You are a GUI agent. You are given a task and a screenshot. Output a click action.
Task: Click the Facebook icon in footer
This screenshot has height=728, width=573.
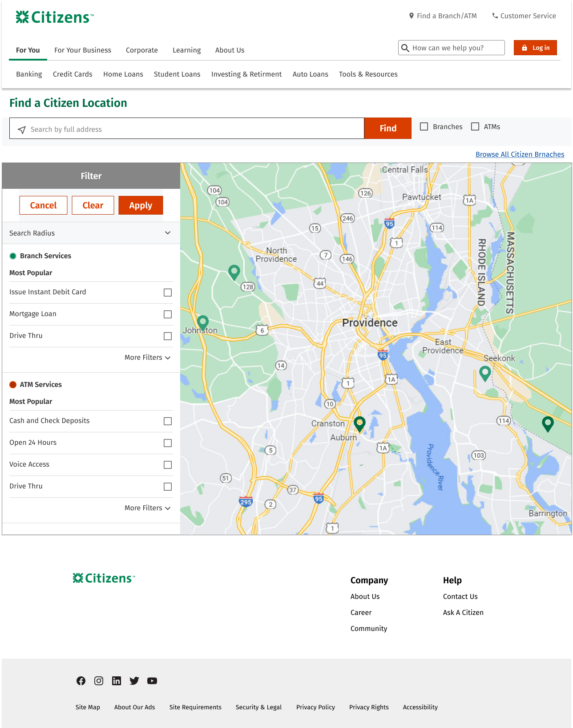(81, 681)
